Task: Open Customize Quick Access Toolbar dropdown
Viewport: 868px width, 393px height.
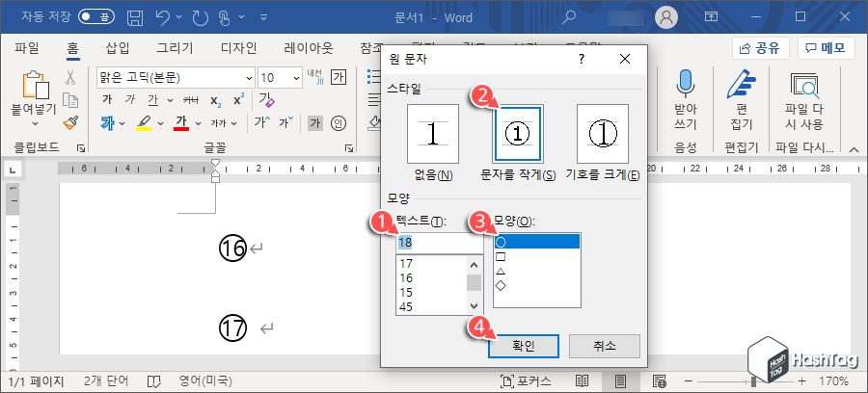Action: [263, 17]
